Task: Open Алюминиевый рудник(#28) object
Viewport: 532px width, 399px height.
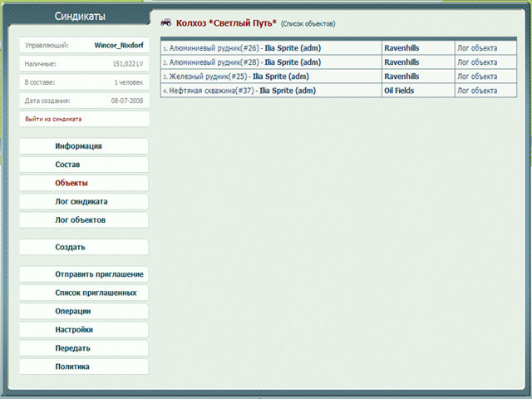Action: (x=214, y=62)
